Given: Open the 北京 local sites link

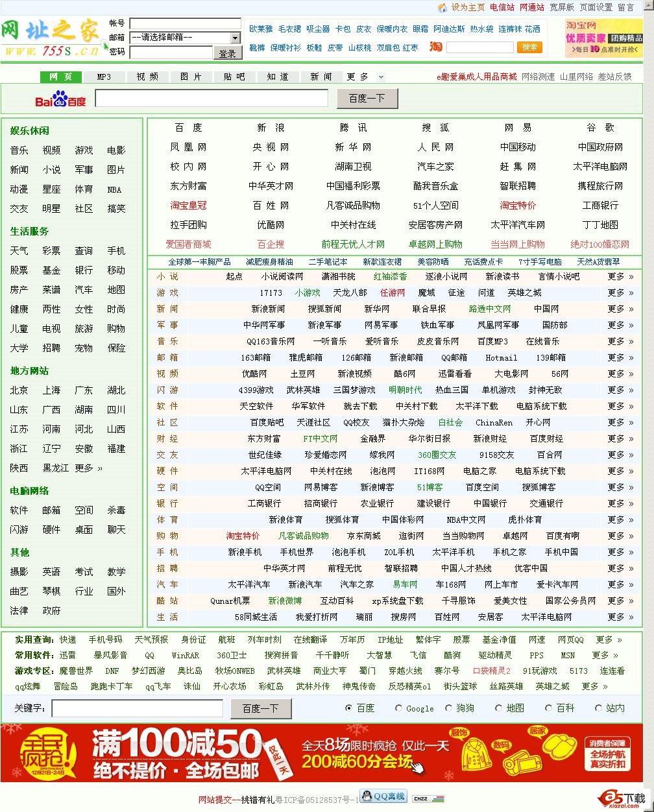Looking at the screenshot, I should [x=19, y=390].
